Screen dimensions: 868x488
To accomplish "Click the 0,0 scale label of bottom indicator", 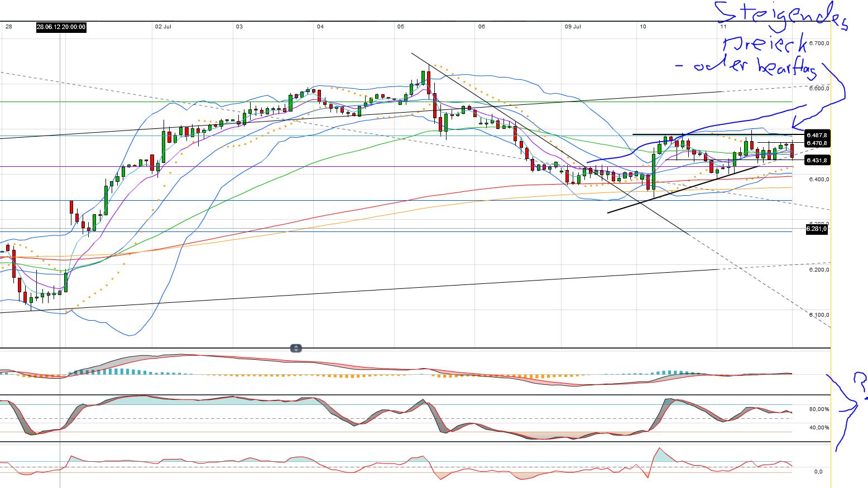I will (818, 472).
